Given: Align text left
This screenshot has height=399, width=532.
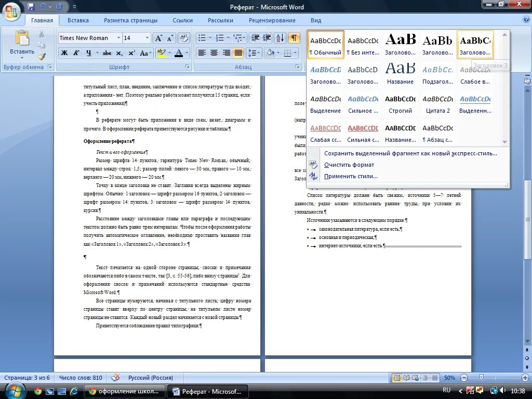Looking at the screenshot, I should [202, 53].
